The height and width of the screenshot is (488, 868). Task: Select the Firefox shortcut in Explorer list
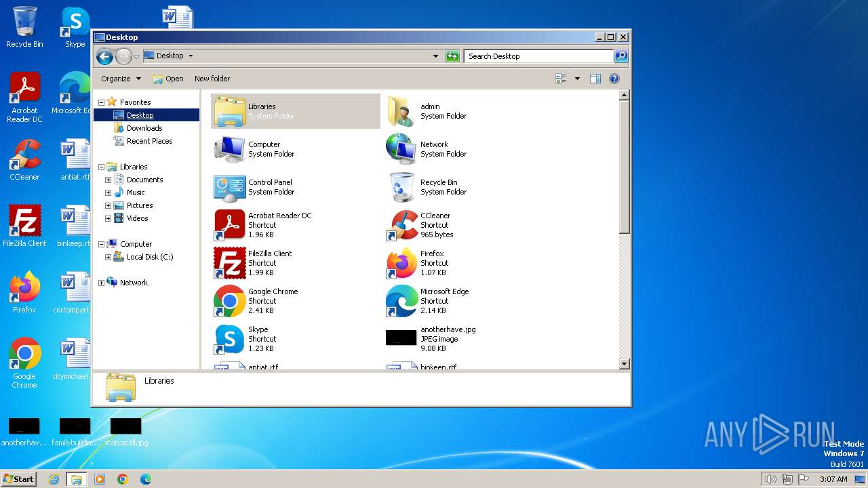click(401, 263)
